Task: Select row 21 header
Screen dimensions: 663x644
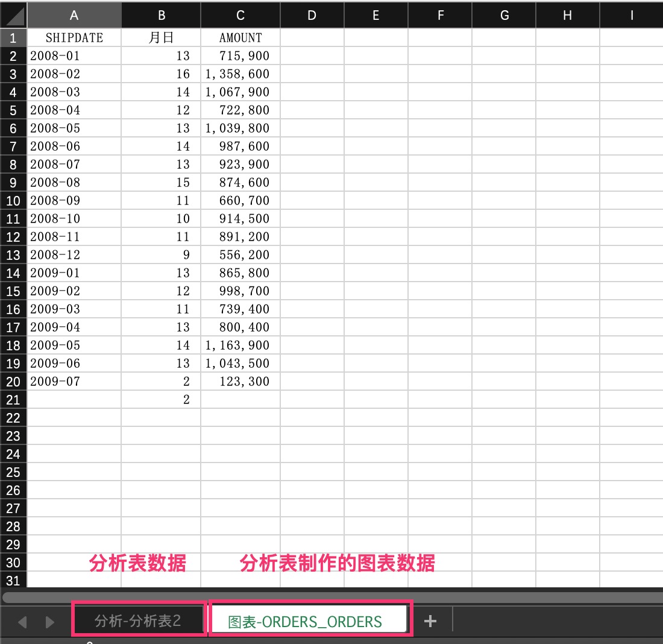Action: [x=13, y=399]
